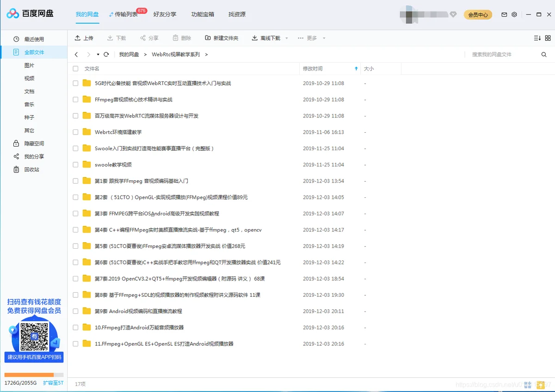Click the diamond VIP icon near username
The height and width of the screenshot is (392, 555).
coord(454,14)
